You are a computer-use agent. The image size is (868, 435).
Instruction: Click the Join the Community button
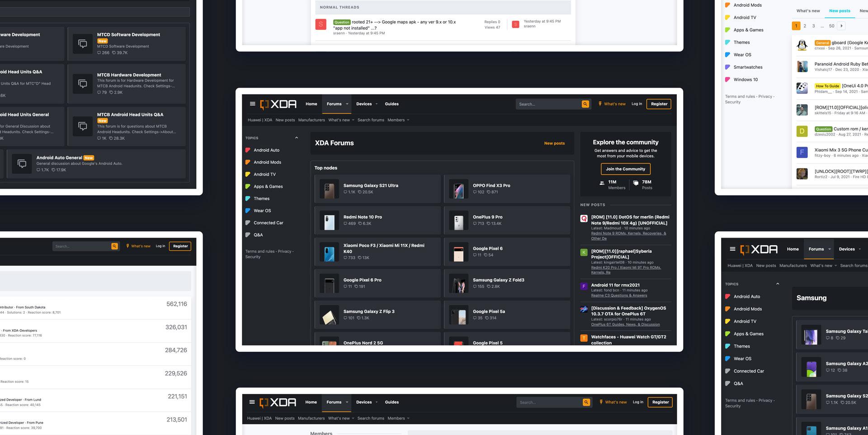[x=625, y=169]
